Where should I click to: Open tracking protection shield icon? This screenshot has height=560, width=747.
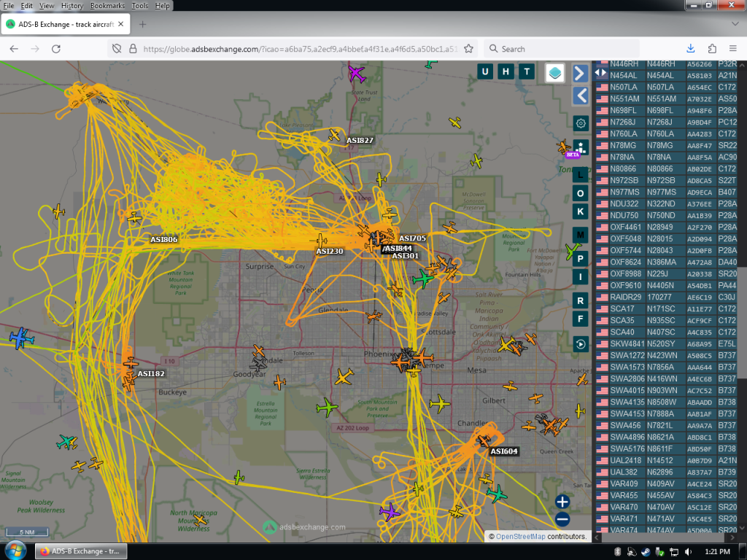117,49
